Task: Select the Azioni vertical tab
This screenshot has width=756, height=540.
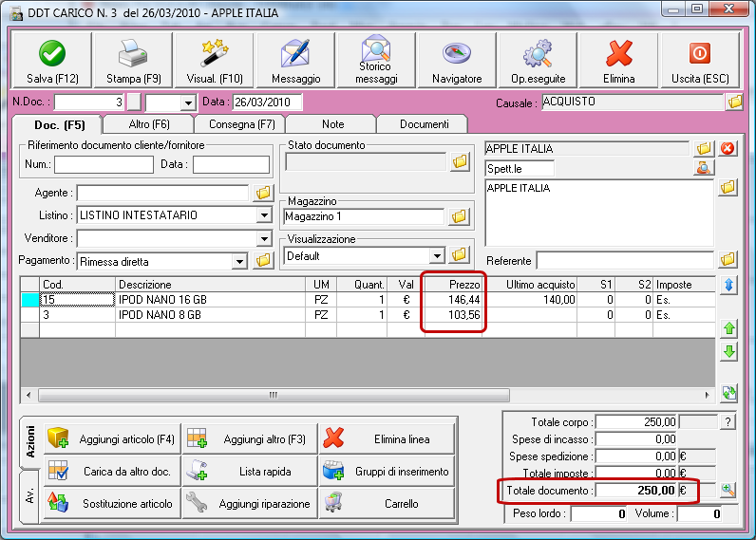Action: [x=30, y=441]
